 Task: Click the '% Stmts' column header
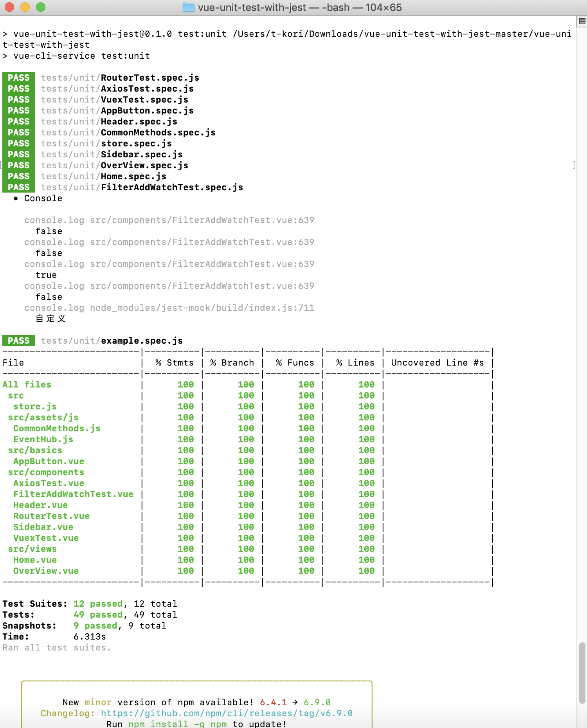tap(175, 362)
